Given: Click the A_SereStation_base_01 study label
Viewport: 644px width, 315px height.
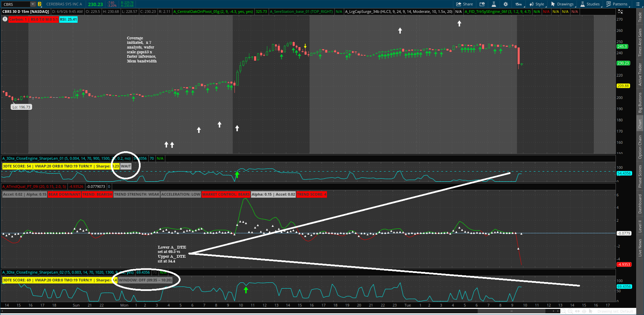Looking at the screenshot, I should [x=301, y=12].
